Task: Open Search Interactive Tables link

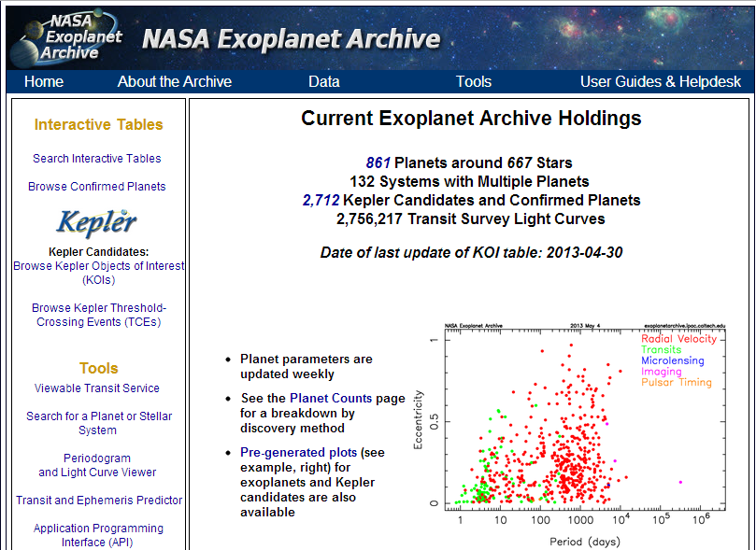Action: (97, 159)
